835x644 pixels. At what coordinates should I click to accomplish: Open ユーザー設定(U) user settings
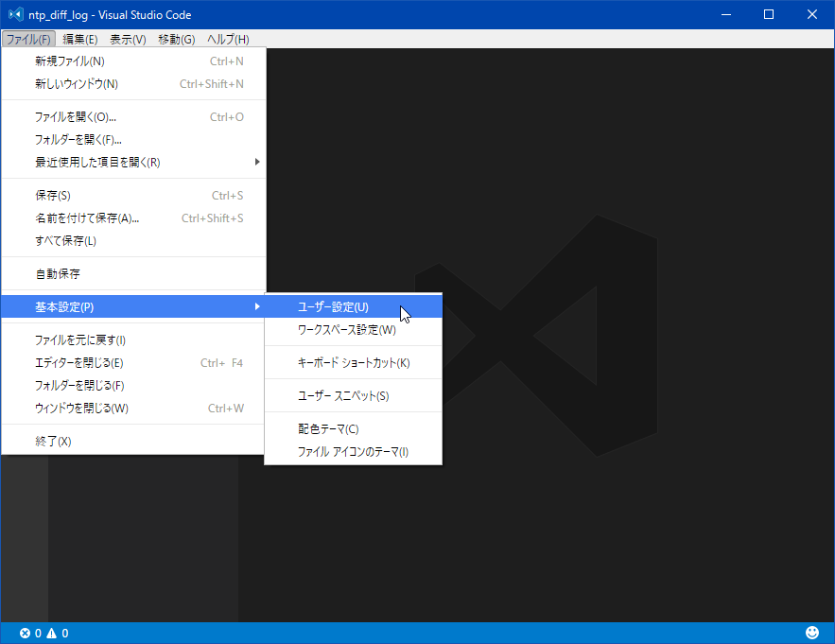click(x=354, y=306)
